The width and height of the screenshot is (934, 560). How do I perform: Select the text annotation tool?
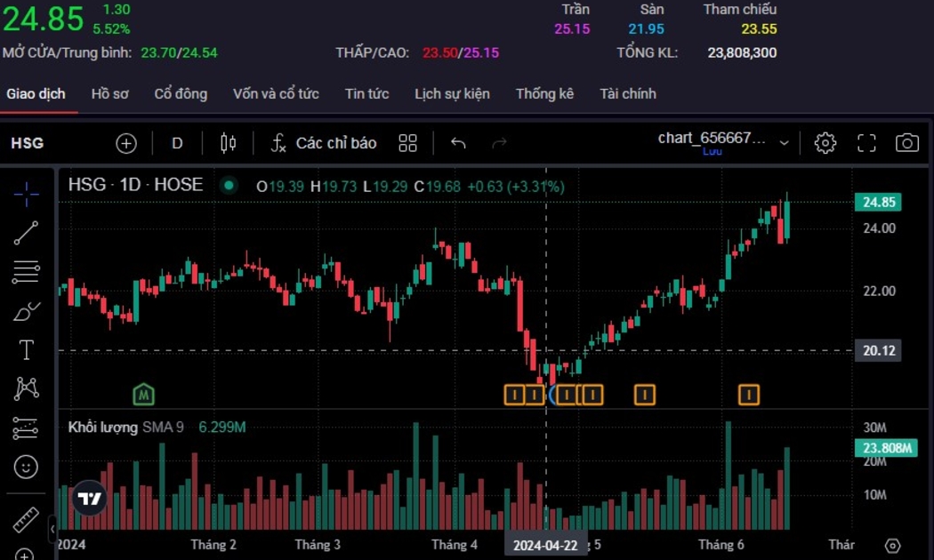coord(26,350)
